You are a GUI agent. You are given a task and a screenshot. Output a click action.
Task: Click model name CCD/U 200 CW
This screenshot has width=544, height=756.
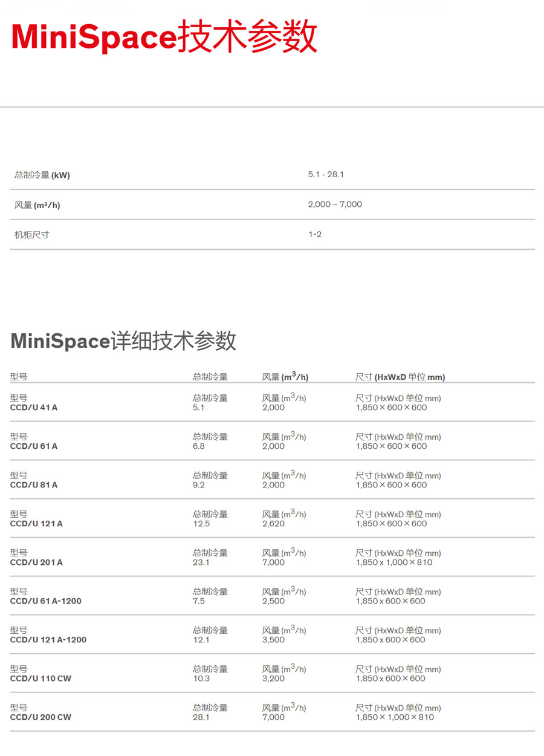[x=40, y=717]
